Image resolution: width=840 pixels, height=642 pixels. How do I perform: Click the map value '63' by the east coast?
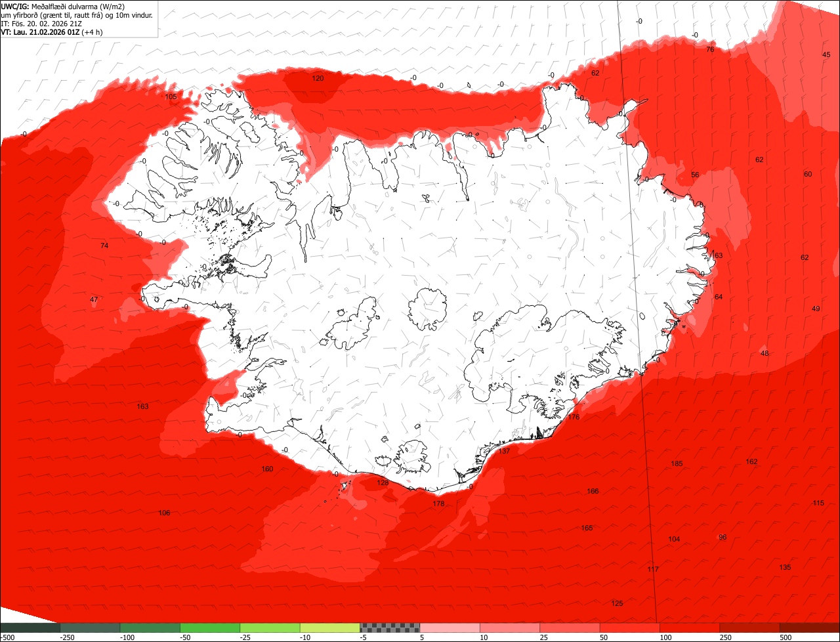pos(718,255)
